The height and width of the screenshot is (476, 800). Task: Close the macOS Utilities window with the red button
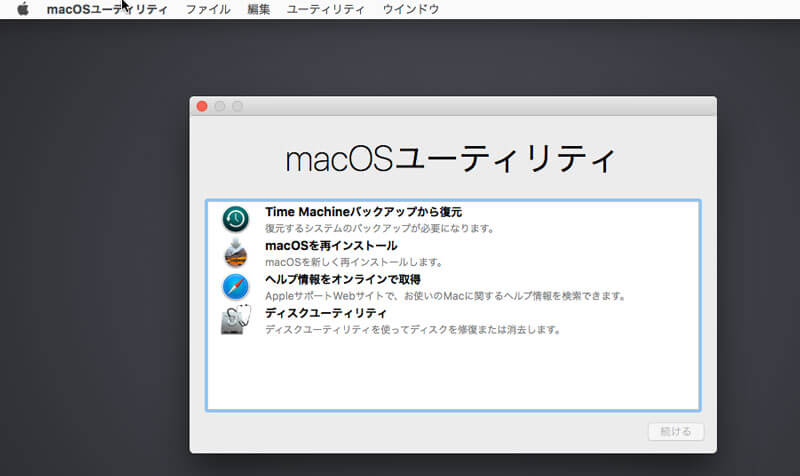pyautogui.click(x=202, y=106)
